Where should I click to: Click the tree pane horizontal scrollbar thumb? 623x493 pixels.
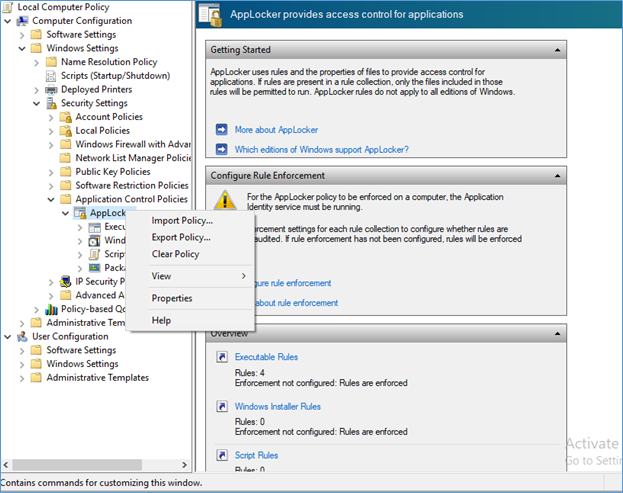(77, 464)
